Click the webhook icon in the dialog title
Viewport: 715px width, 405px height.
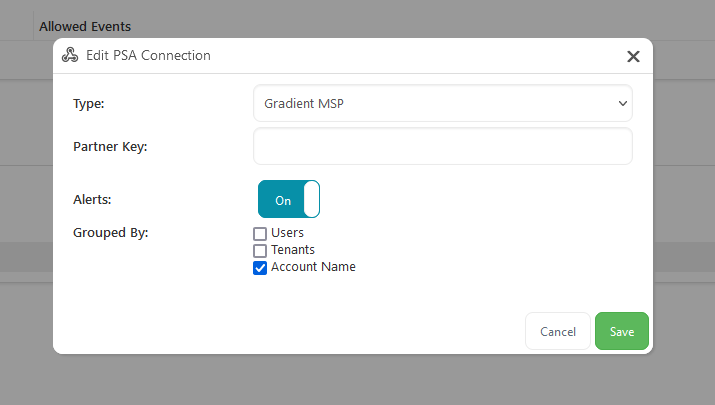70,56
